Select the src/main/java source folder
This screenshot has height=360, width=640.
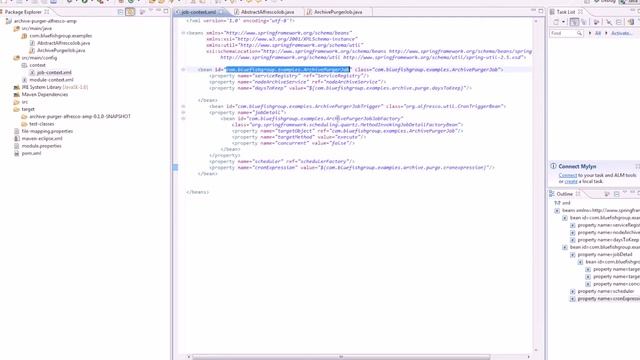[36, 29]
